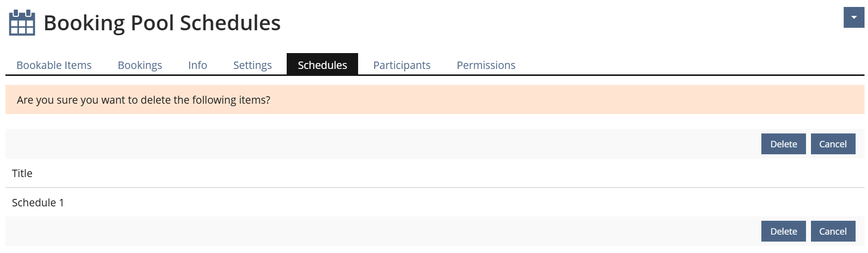Switch to the Permissions tab
The image size is (868, 253).
(486, 65)
